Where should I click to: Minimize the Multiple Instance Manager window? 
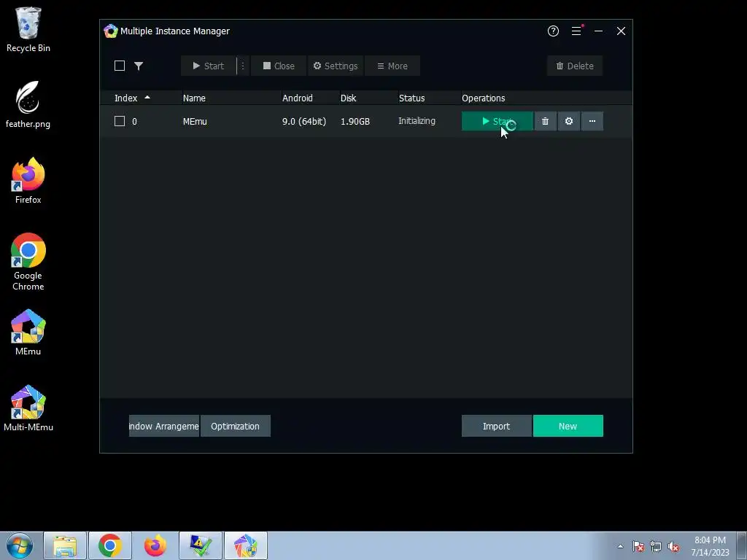[598, 31]
